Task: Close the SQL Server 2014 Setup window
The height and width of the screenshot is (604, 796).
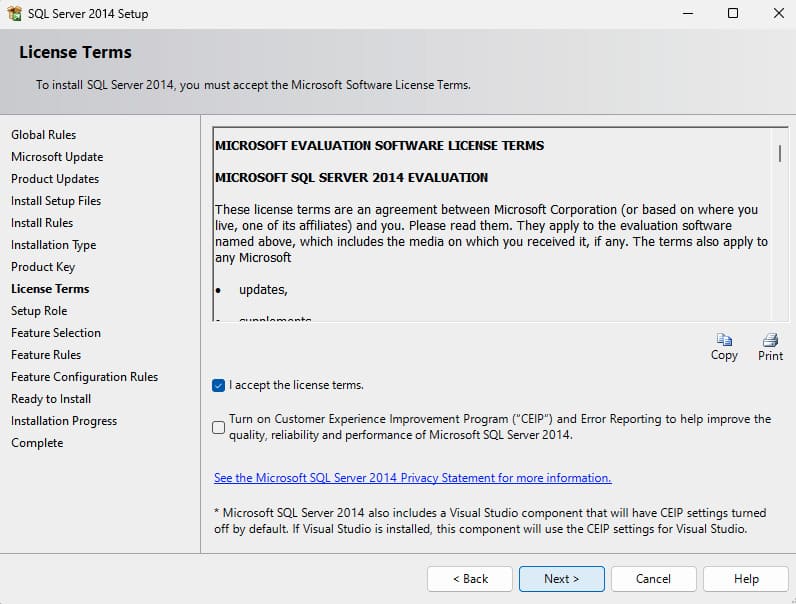Action: tap(778, 13)
